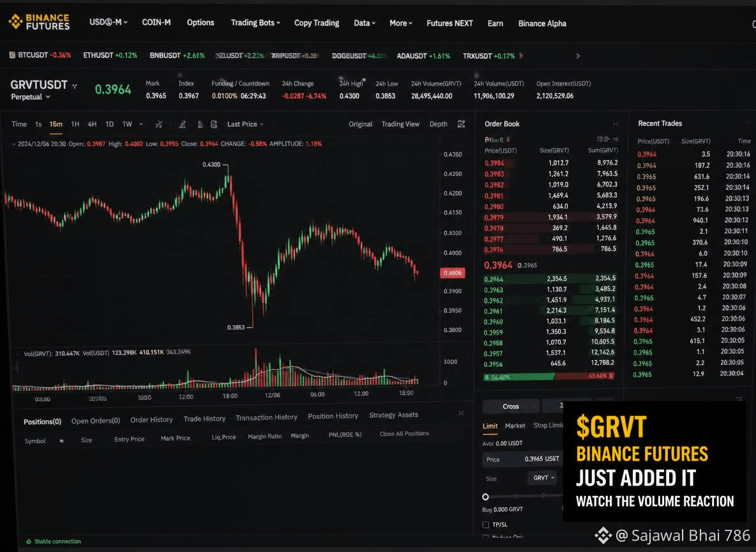The image size is (756, 552).
Task: Click the third chart toolbar icon after TW
Action: (x=200, y=125)
